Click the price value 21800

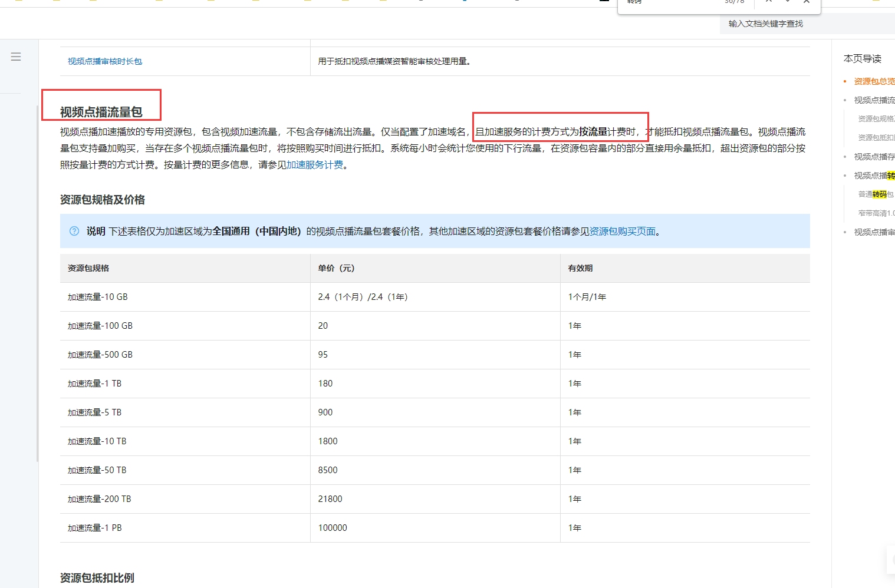(x=330, y=499)
